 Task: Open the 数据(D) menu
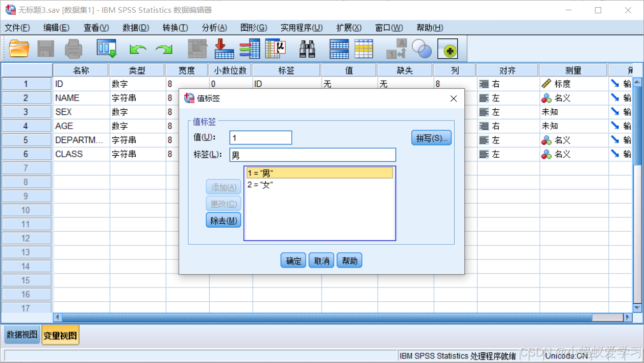[136, 28]
